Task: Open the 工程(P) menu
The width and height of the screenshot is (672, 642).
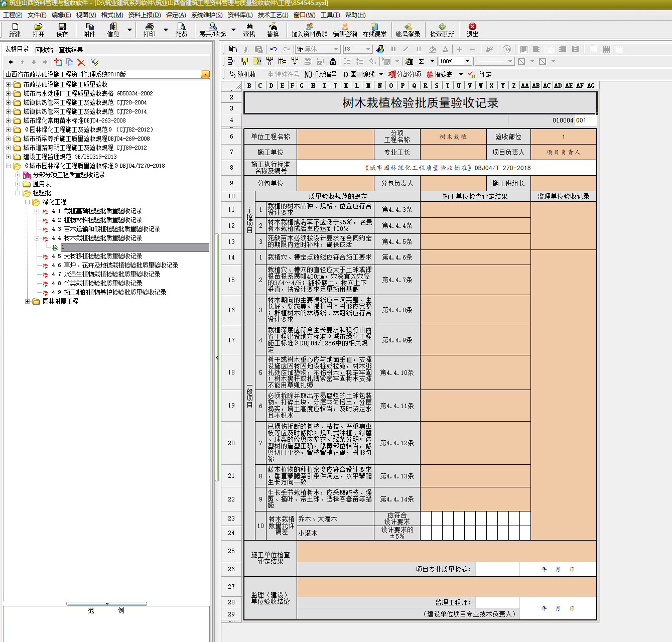Action: 13,15
